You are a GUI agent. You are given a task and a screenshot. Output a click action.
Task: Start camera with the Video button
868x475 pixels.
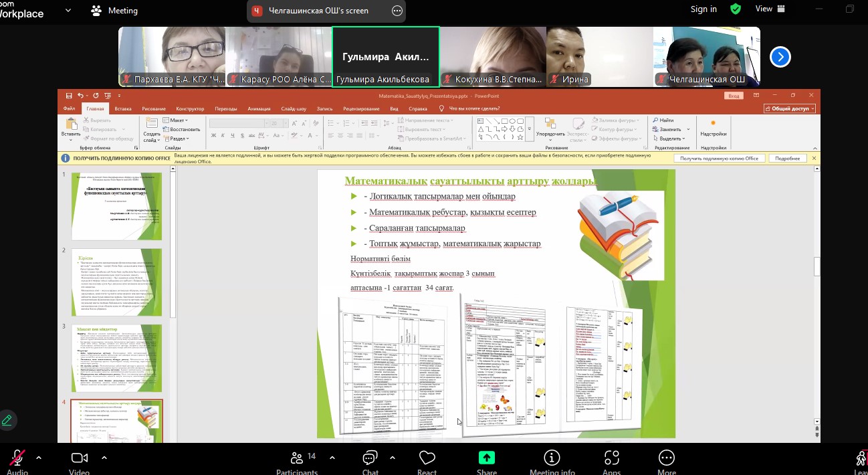80,458
